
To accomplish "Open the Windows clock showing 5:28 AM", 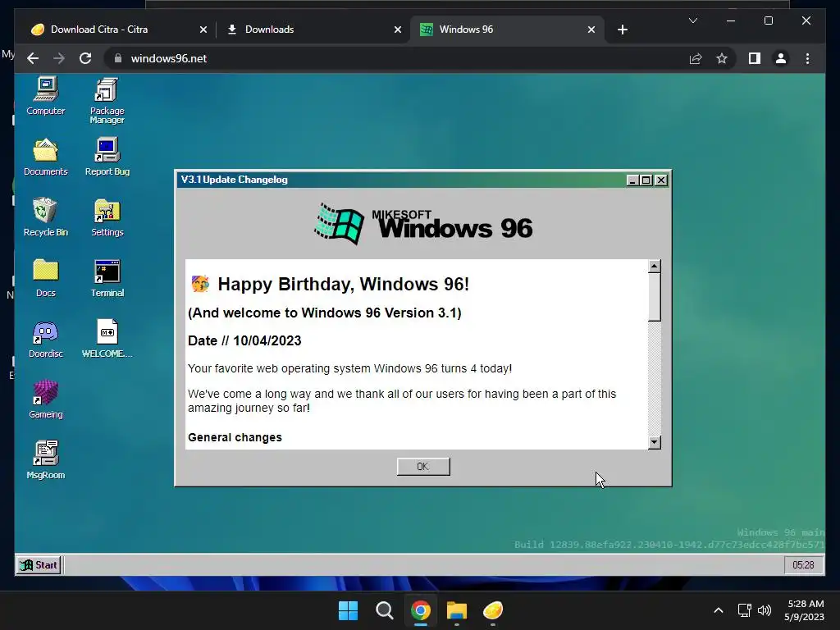I will (804, 610).
